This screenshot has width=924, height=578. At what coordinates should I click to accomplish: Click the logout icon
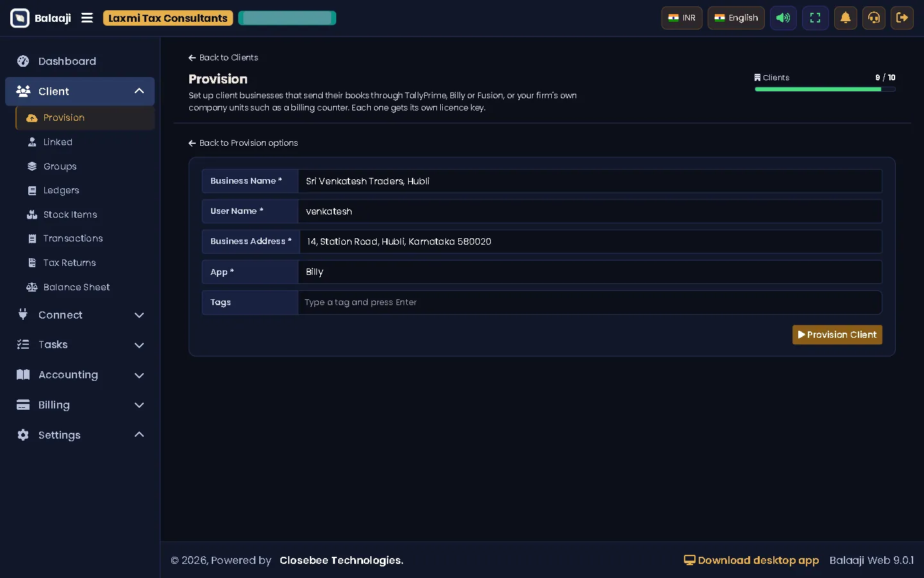902,18
